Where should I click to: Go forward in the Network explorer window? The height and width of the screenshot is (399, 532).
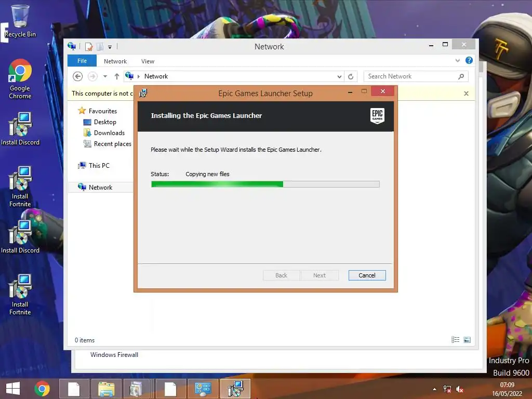coord(92,76)
